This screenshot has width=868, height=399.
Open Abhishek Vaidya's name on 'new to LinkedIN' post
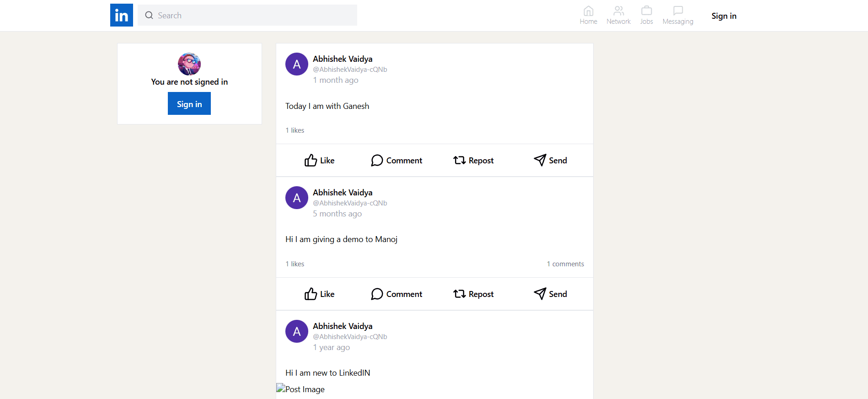tap(343, 326)
